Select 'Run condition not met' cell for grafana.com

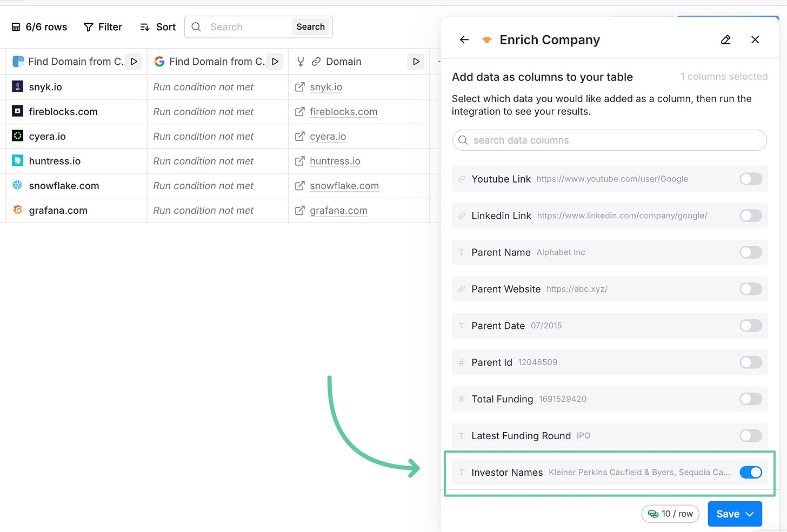[x=218, y=211]
